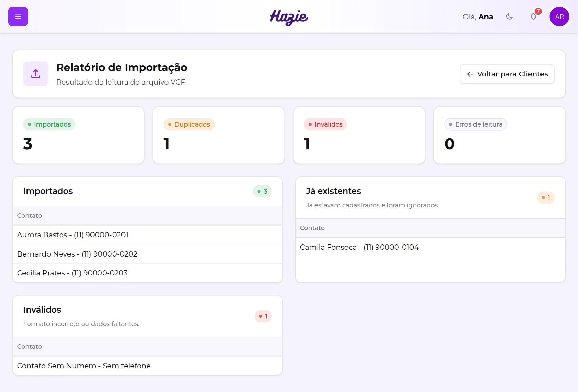Open notifications bell with 7 badge
The width and height of the screenshot is (578, 392).
tap(533, 17)
